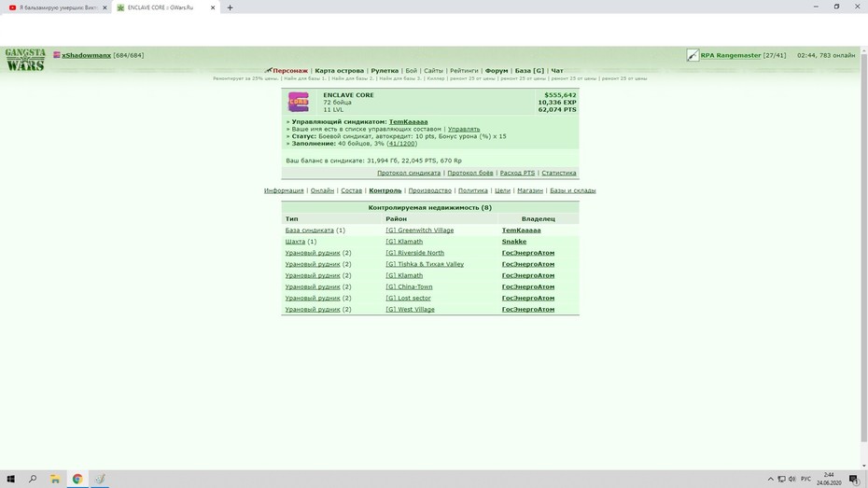Open the Рейтинги menu link
Image resolution: width=868 pixels, height=488 pixels.
point(464,71)
